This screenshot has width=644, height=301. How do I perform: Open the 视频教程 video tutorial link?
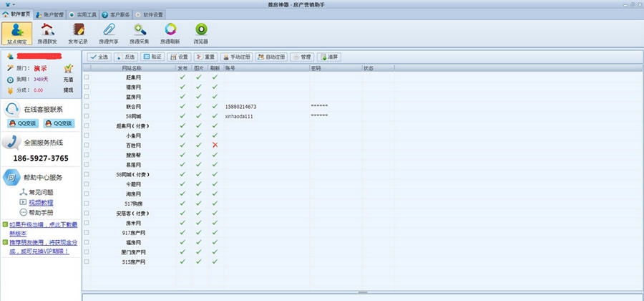click(41, 202)
